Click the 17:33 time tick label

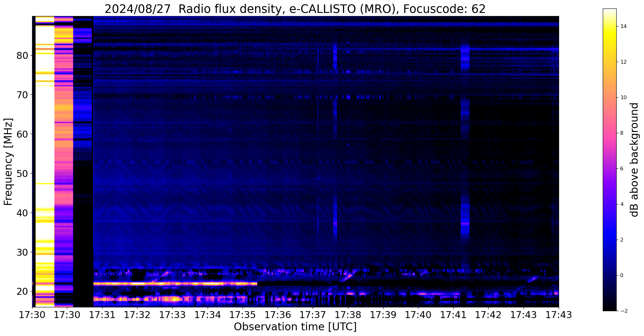tap(172, 315)
